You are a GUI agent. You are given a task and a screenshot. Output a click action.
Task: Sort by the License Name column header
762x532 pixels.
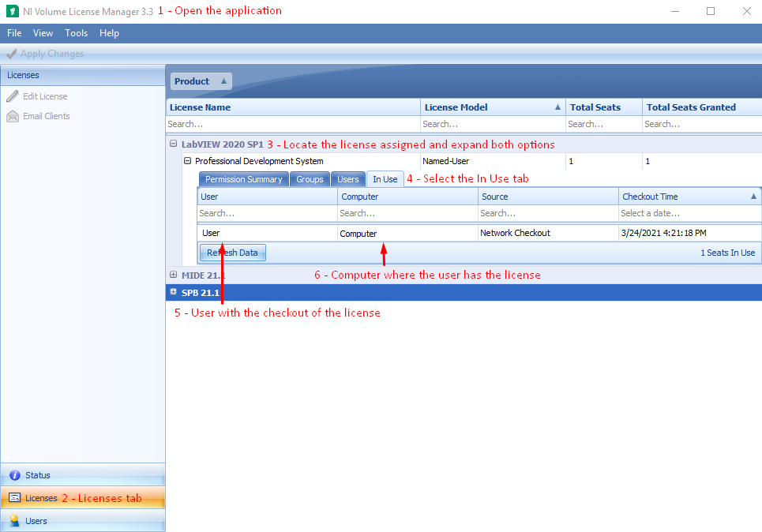tap(293, 107)
